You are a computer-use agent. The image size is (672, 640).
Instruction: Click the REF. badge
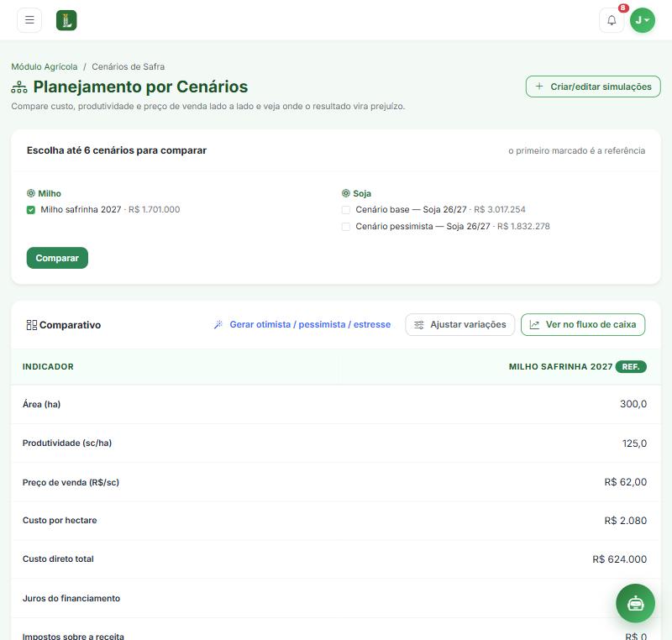(631, 367)
